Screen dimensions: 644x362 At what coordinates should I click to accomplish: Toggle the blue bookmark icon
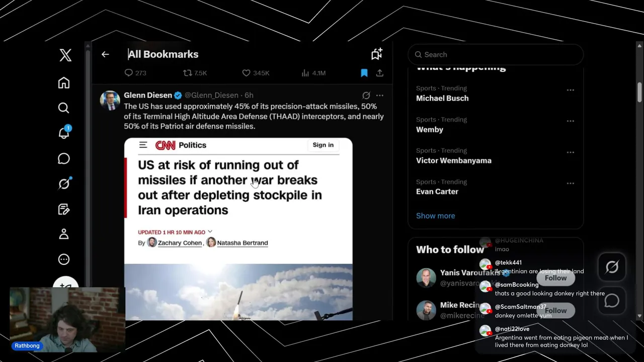(364, 73)
